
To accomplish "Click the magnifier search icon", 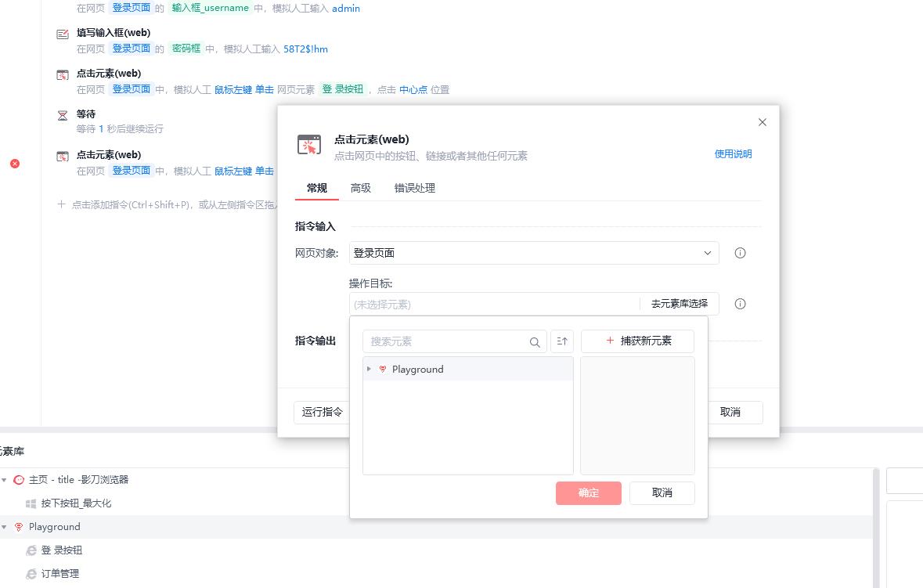I will (x=535, y=342).
